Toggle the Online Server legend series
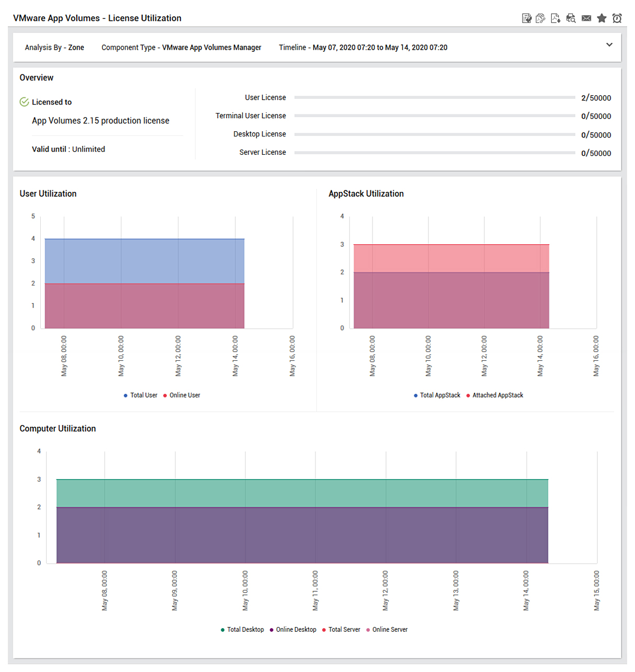 click(x=387, y=630)
